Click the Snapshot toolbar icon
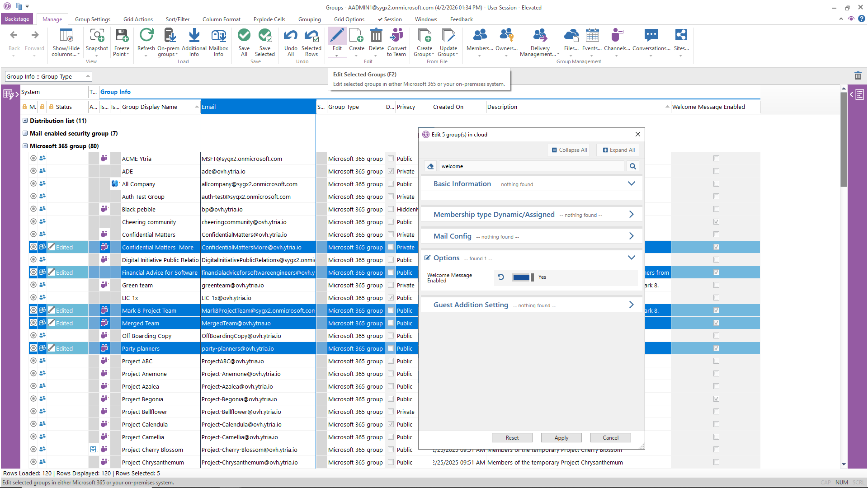Viewport: 868px width, 488px height. 97,36
